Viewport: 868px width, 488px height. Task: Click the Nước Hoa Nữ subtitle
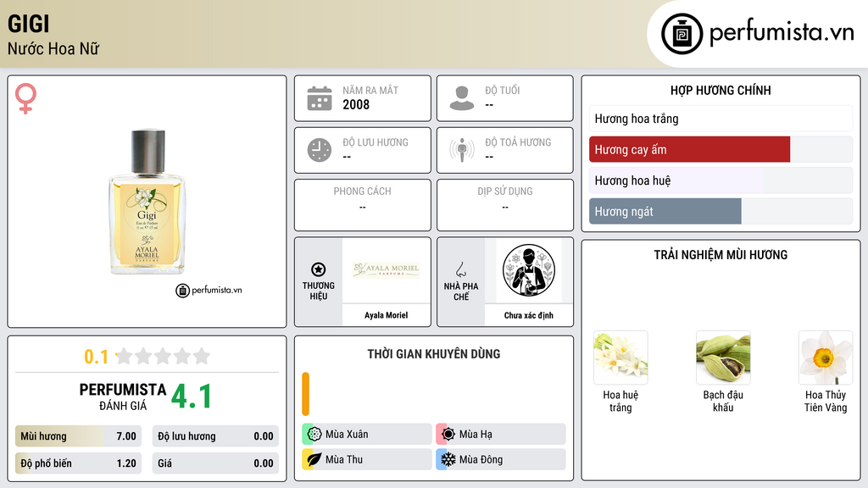tap(53, 49)
